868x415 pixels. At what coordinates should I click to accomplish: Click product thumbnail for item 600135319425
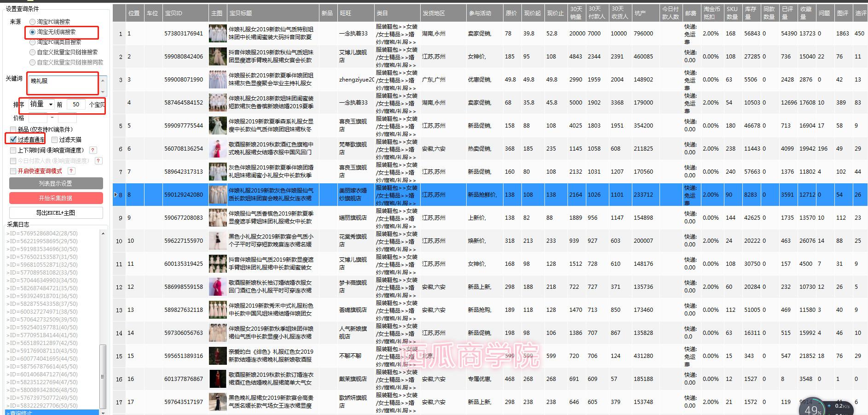coord(218,264)
